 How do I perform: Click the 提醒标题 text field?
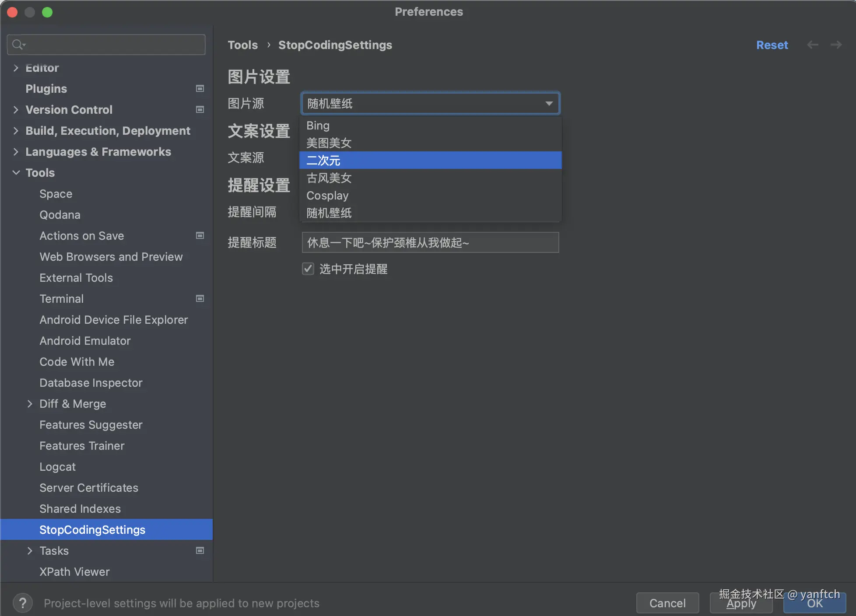click(x=430, y=242)
